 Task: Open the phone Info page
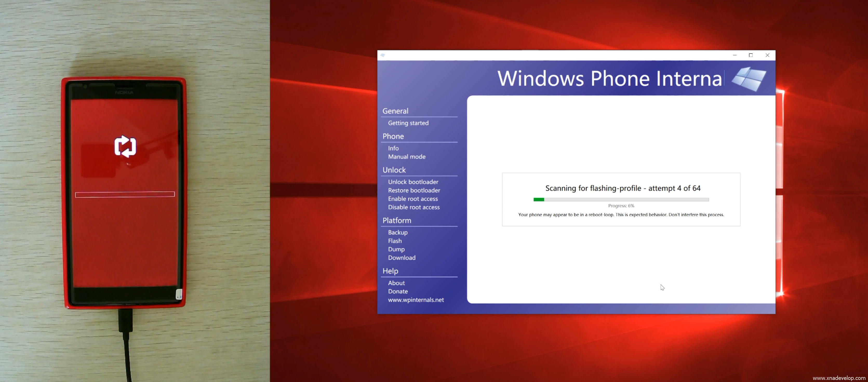[x=393, y=148]
